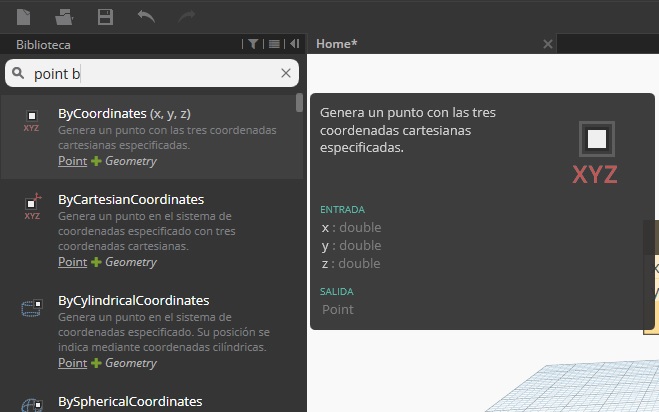Collapse the Biblioteca panel with arrow
659x412 pixels.
pyautogui.click(x=294, y=44)
